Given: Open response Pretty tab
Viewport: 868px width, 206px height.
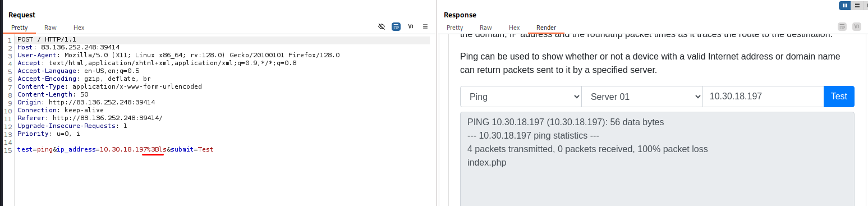Looking at the screenshot, I should (454, 28).
